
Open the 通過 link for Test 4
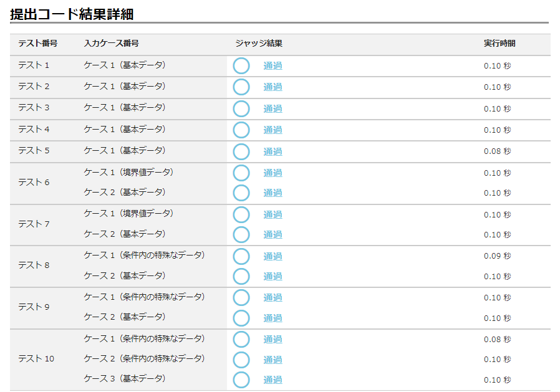click(x=273, y=130)
